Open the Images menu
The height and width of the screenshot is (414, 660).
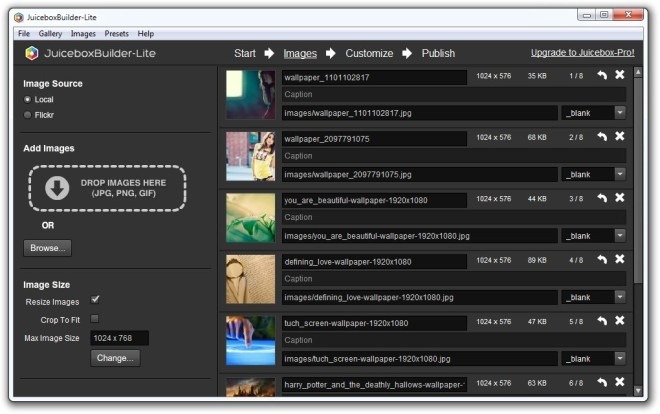pyautogui.click(x=83, y=34)
